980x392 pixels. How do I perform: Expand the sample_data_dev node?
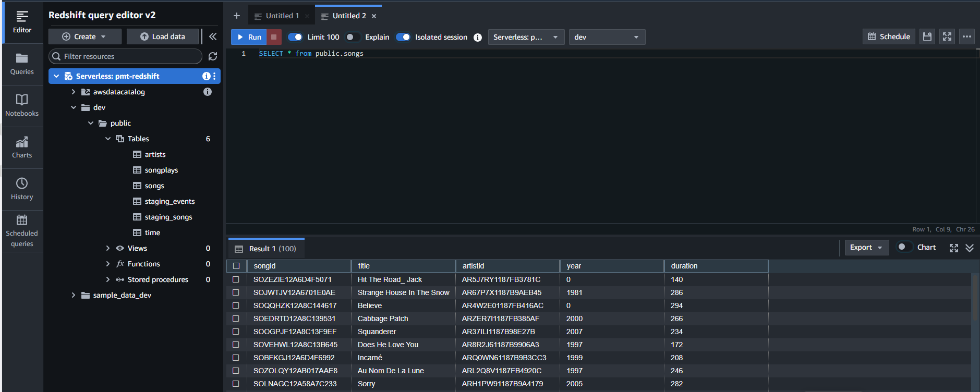click(x=73, y=295)
